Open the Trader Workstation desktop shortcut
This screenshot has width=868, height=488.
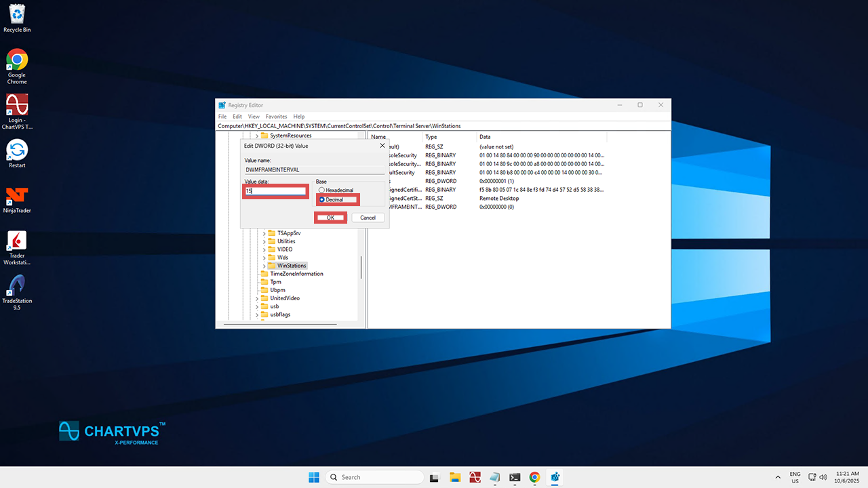coord(17,243)
